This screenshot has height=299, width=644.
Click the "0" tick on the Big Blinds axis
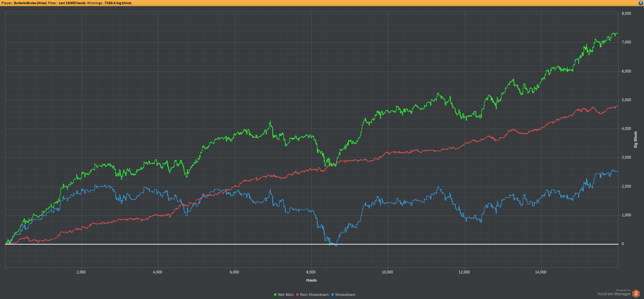click(x=623, y=244)
